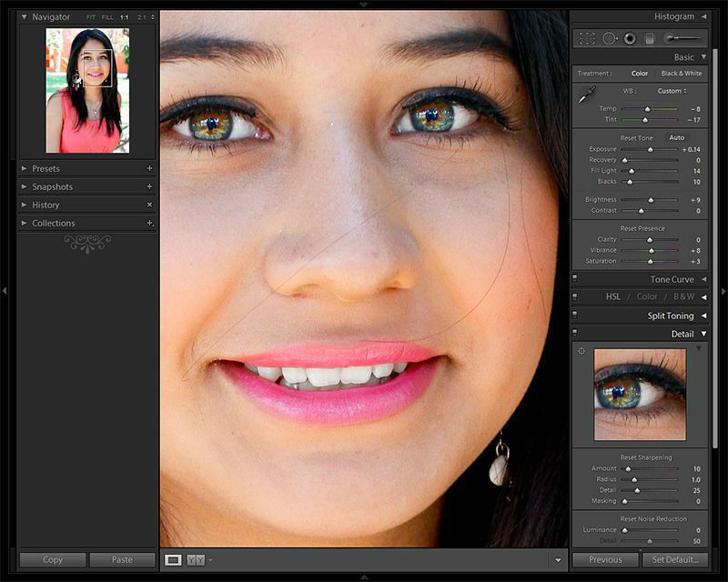Toggle the Split Toning panel switch
The image size is (728, 582).
click(575, 316)
